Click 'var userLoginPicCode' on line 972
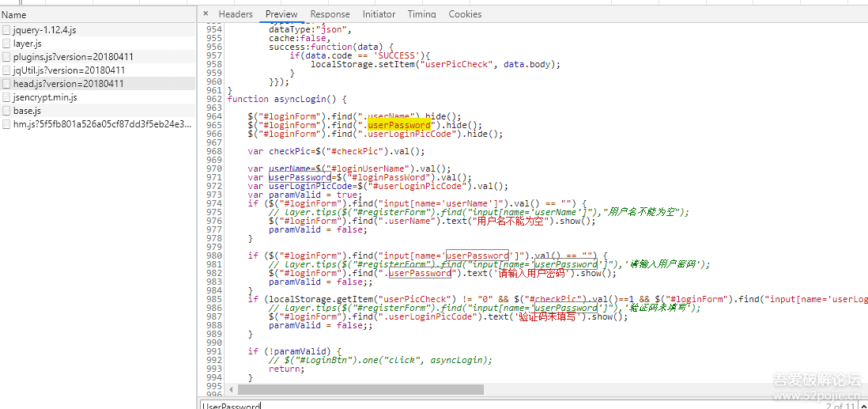The width and height of the screenshot is (868, 409). click(300, 186)
